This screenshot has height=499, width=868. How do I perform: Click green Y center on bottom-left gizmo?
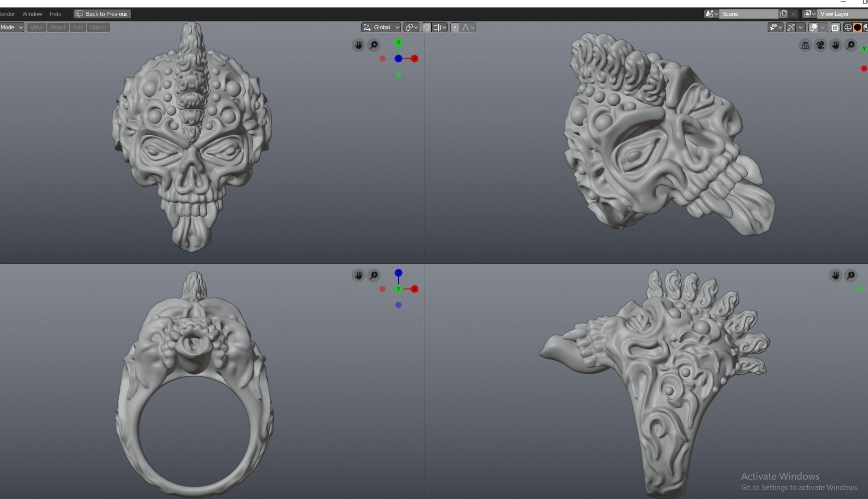(x=398, y=289)
